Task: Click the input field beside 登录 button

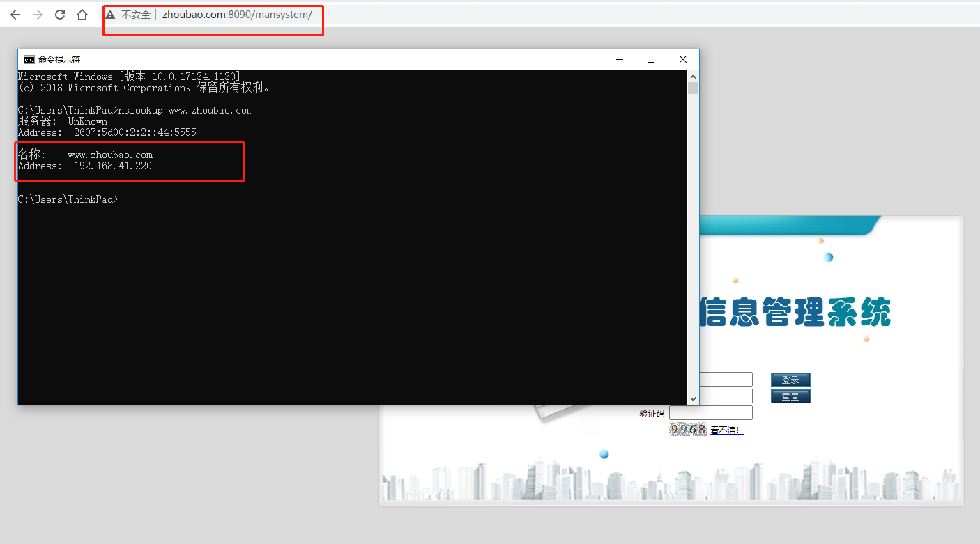Action: (x=725, y=380)
